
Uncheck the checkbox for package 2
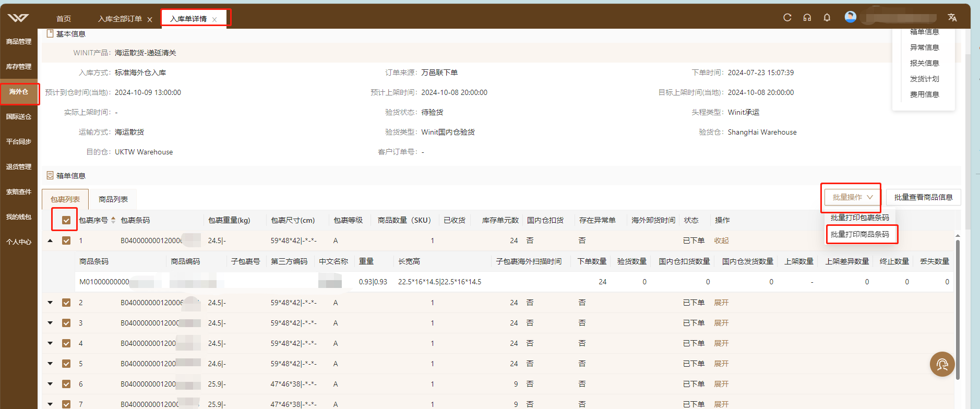[66, 303]
